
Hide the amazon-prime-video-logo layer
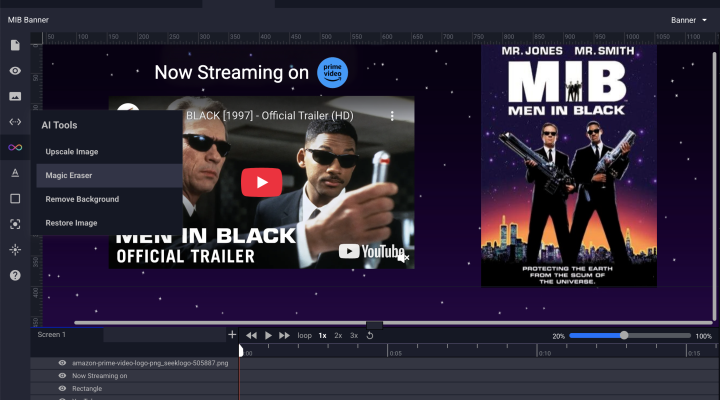coord(62,363)
